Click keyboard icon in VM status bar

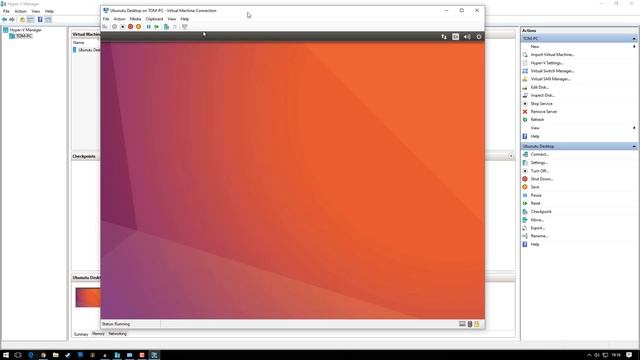[x=462, y=324]
